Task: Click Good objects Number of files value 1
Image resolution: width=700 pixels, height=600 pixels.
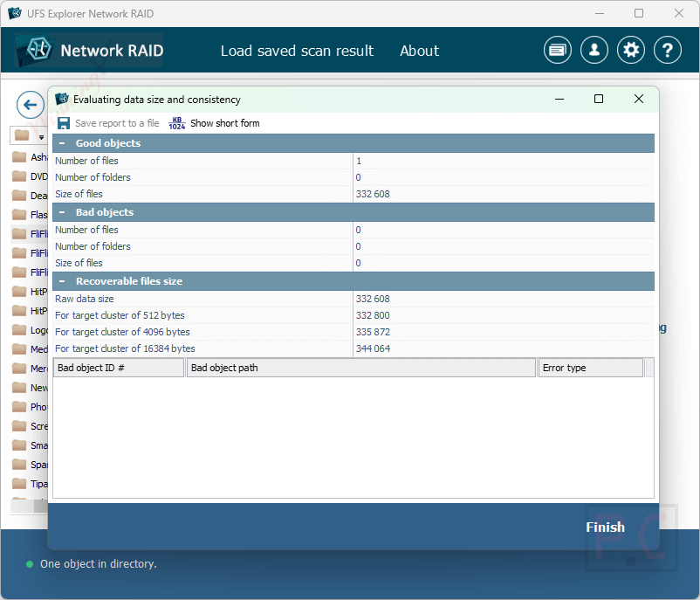Action: click(359, 161)
